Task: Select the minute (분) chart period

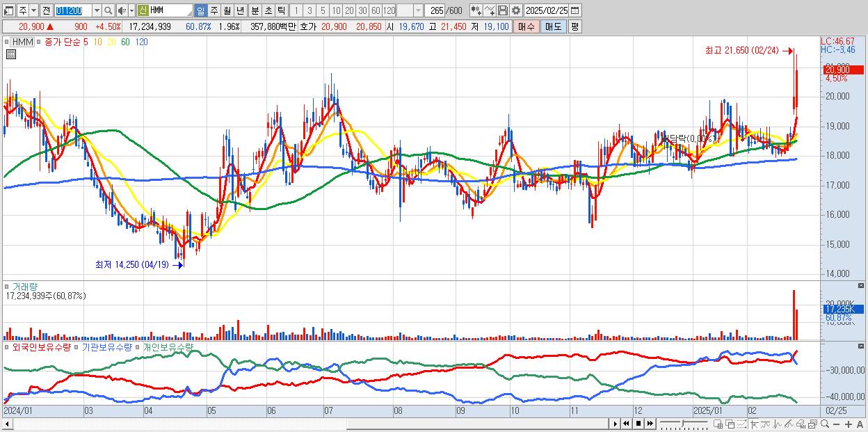Action: click(x=255, y=10)
